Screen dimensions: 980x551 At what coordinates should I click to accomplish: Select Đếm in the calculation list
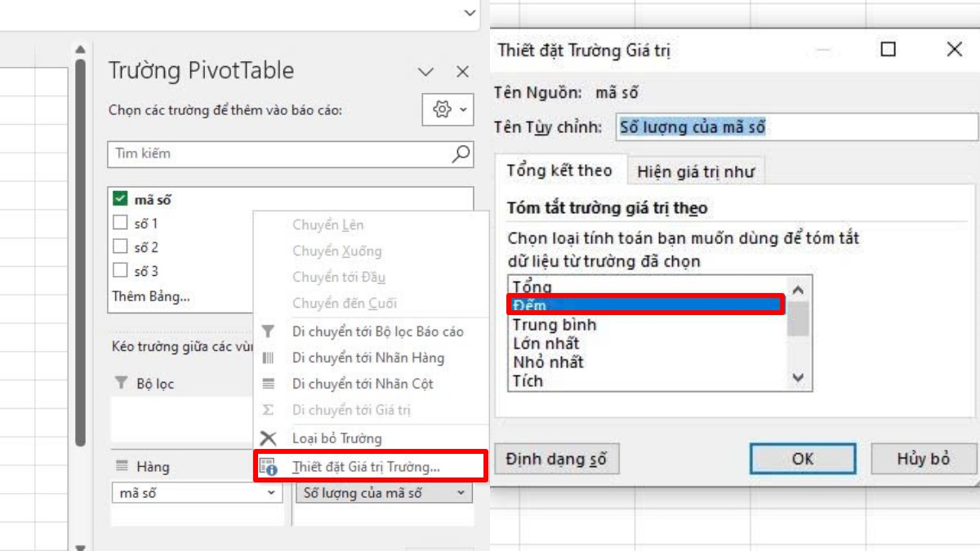point(647,305)
